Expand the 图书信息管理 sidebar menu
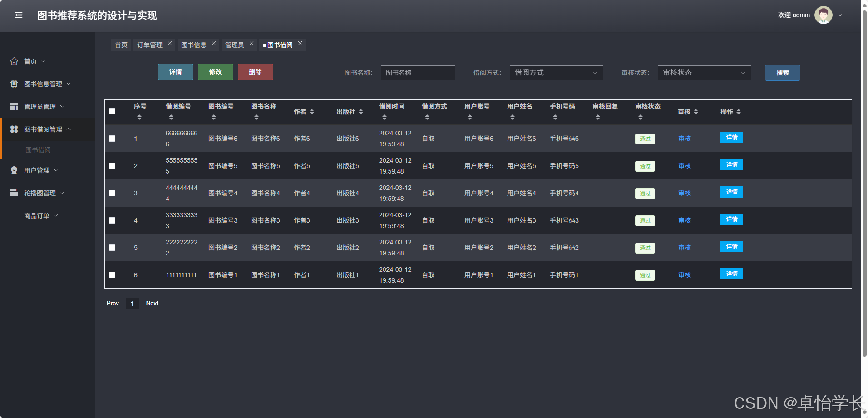 point(48,84)
